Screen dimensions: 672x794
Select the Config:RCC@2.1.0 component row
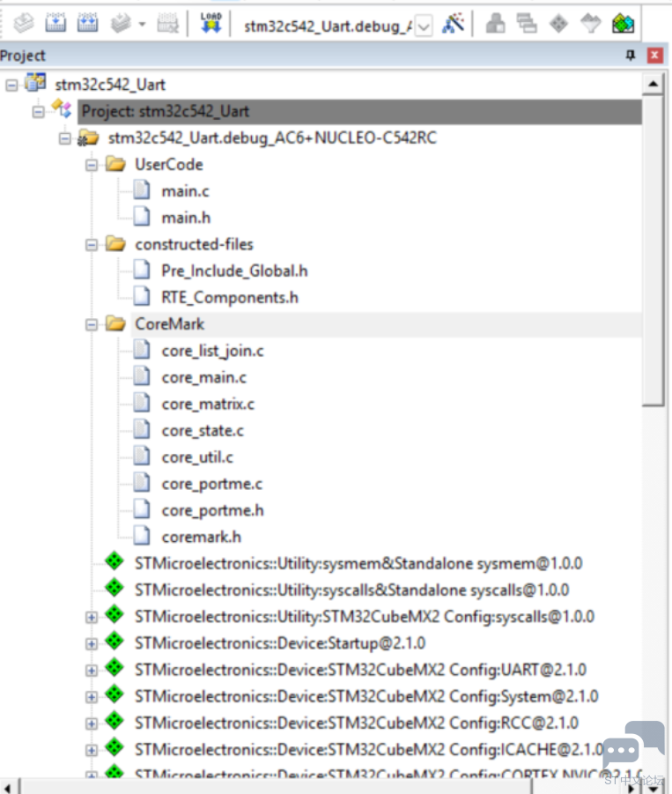356,724
